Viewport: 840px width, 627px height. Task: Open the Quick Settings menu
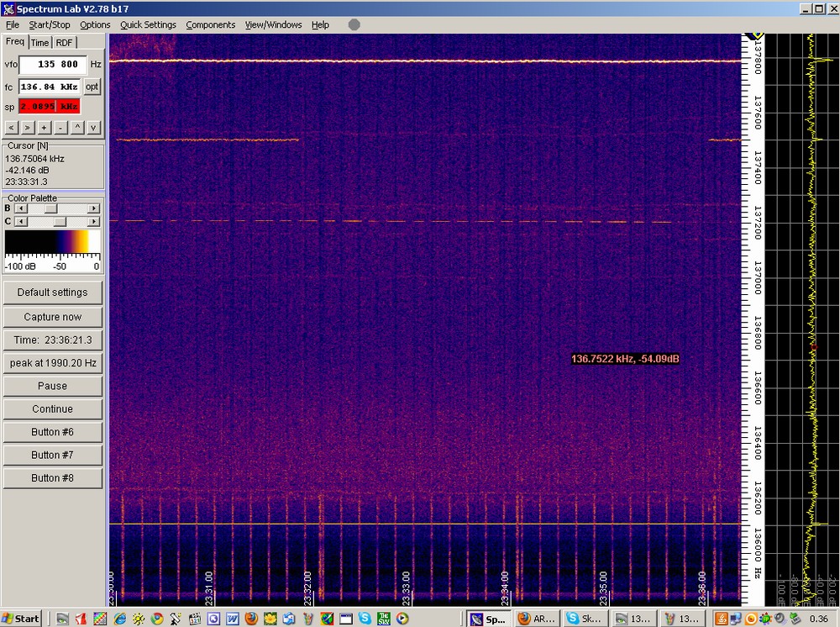[148, 25]
